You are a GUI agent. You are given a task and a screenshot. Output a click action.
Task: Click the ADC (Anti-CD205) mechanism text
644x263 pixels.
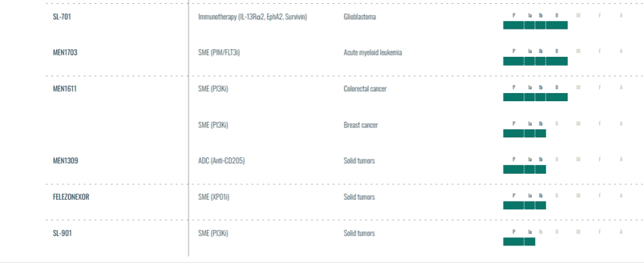tap(221, 161)
